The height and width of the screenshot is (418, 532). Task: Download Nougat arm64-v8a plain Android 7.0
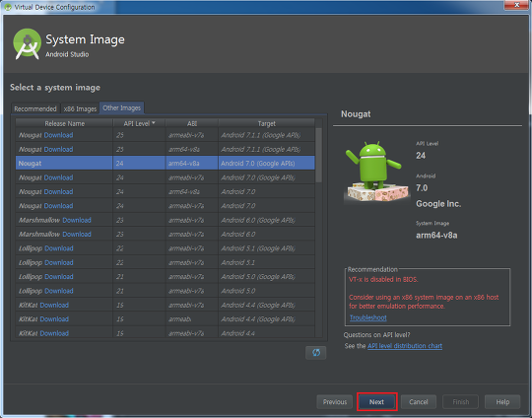click(58, 192)
